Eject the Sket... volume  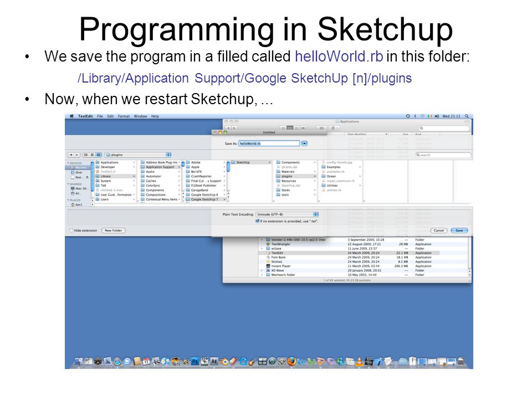coord(87,177)
